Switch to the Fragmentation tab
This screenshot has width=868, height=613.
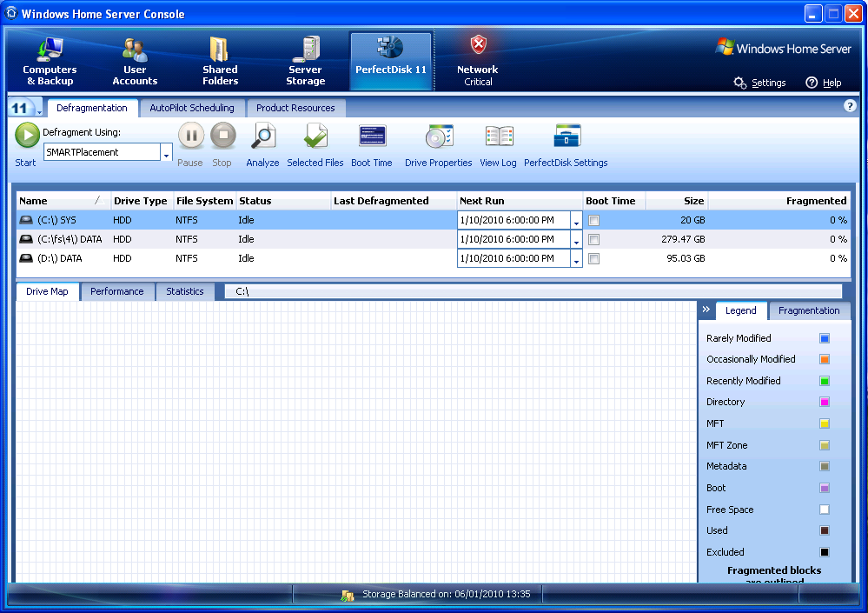(x=809, y=310)
